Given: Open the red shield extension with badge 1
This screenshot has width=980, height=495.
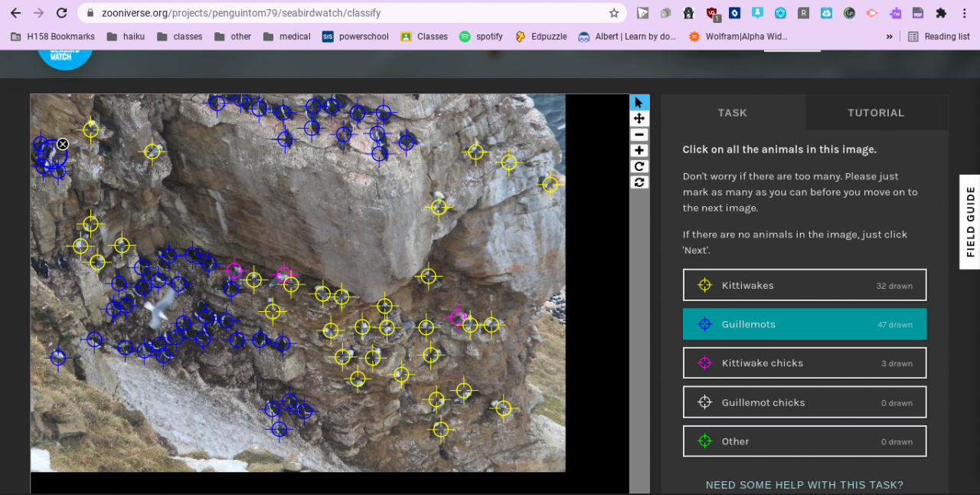Looking at the screenshot, I should pyautogui.click(x=712, y=13).
